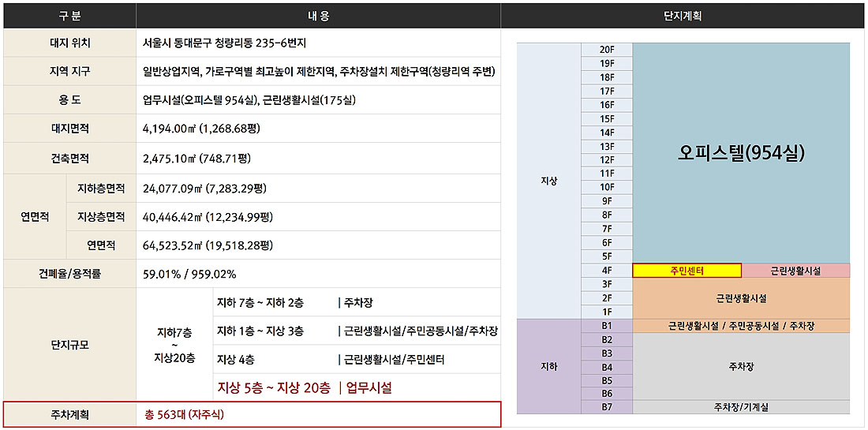868x430 pixels.
Task: Click 근린생활시설/주민센터 in the table
Action: [x=394, y=360]
